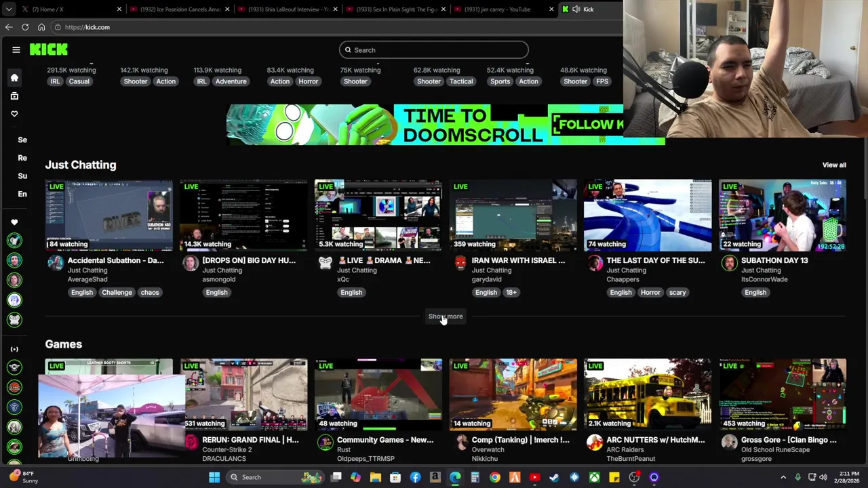The height and width of the screenshot is (488, 868).
Task: Open the Browse icon in the sidebar
Action: pos(14,96)
